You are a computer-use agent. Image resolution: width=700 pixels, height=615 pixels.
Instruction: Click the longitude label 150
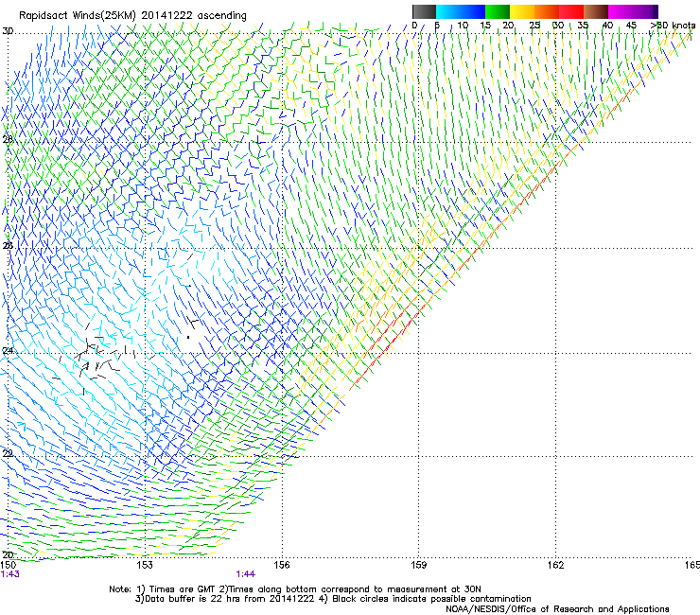(8, 565)
